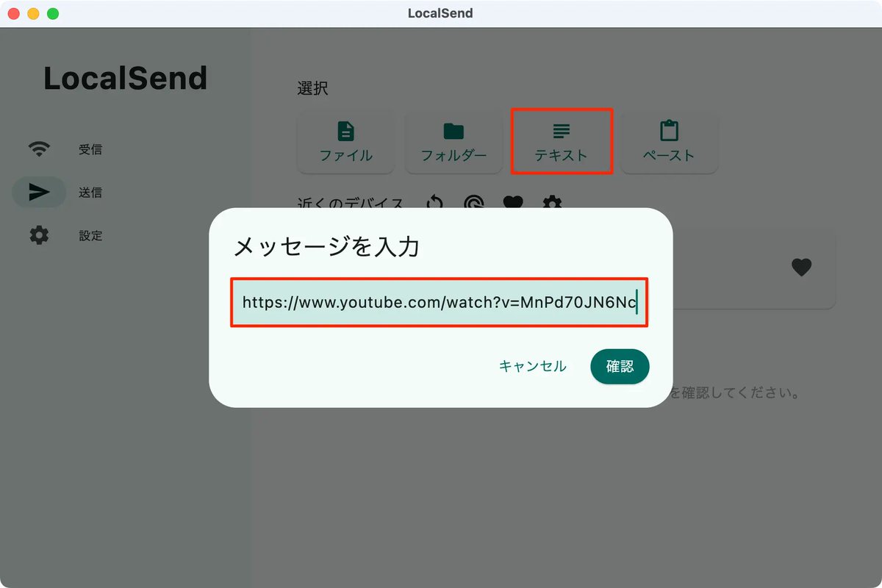Select the ファイル (File) button

[x=345, y=142]
